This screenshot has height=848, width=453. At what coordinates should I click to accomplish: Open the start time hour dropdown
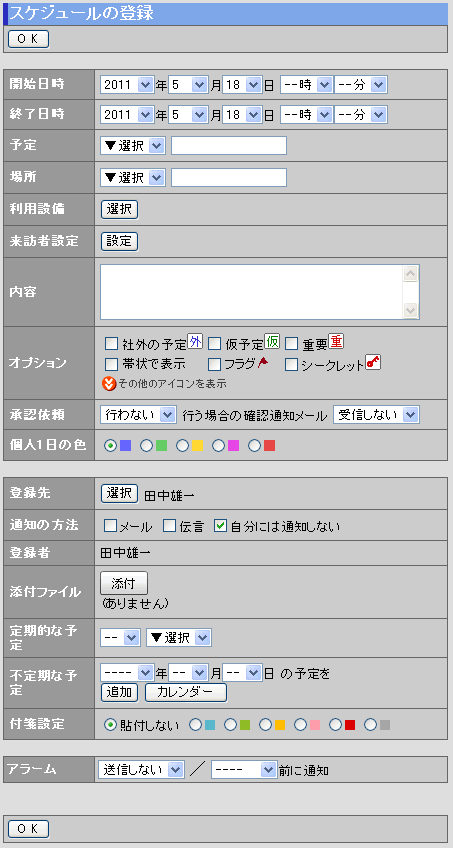click(x=306, y=84)
